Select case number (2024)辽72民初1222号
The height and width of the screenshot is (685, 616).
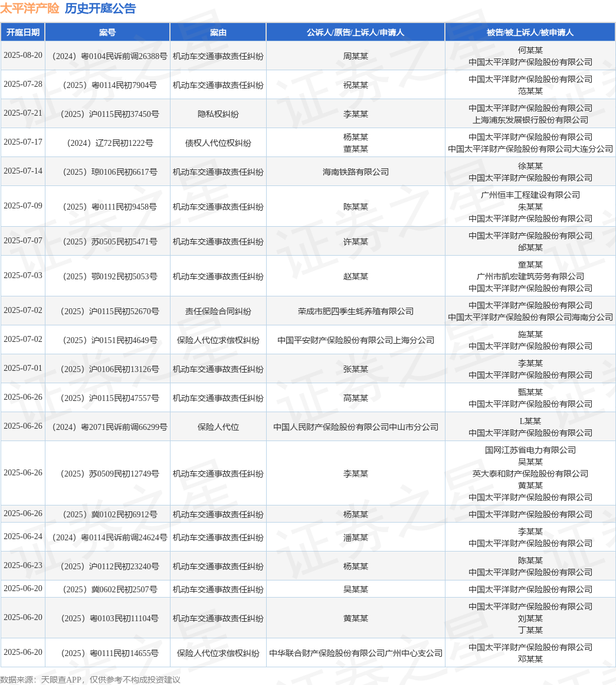coord(109,143)
